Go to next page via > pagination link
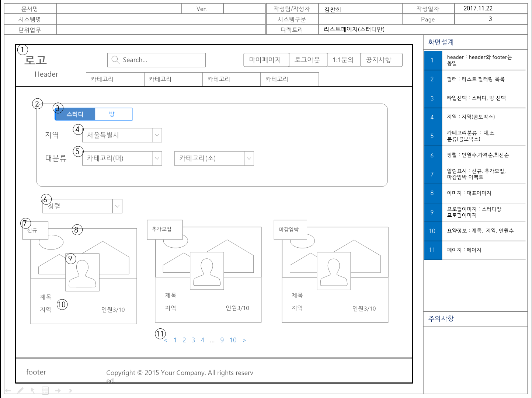Screen dimensions: 532x398 244,340
